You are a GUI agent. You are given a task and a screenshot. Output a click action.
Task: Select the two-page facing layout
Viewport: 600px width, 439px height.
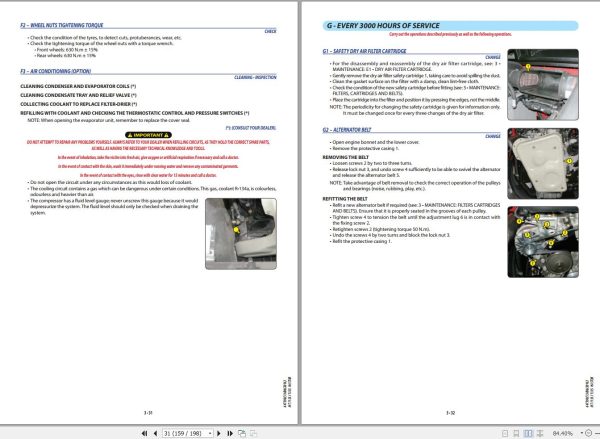528,433
